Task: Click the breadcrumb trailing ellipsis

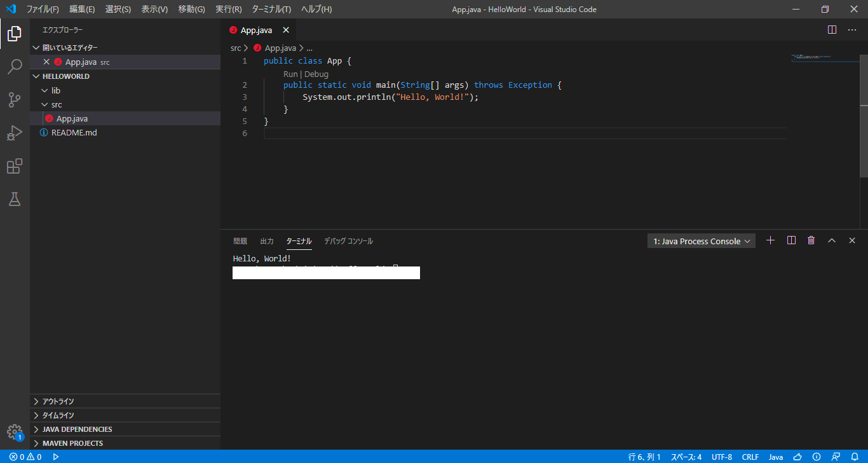Action: tap(309, 48)
